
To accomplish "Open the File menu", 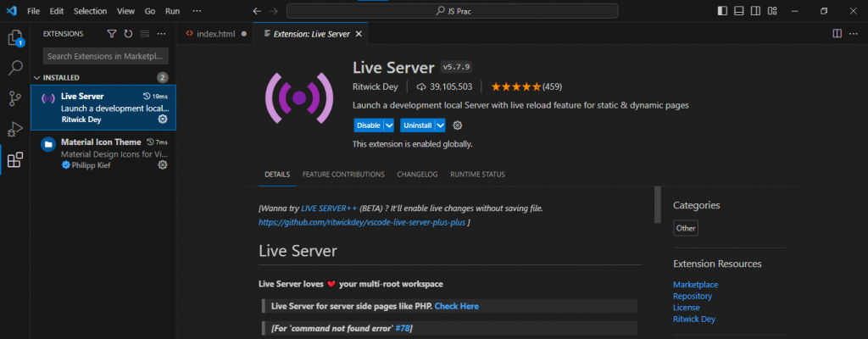I will (33, 11).
